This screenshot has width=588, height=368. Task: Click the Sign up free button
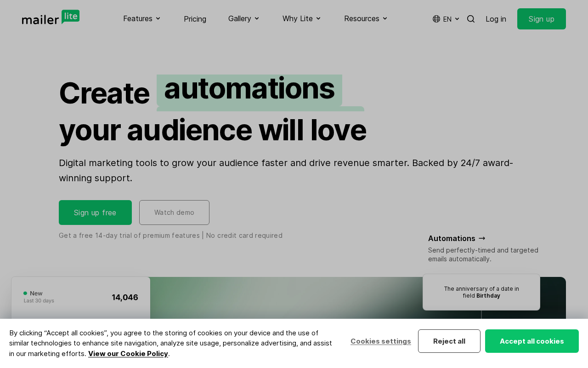[x=95, y=213]
